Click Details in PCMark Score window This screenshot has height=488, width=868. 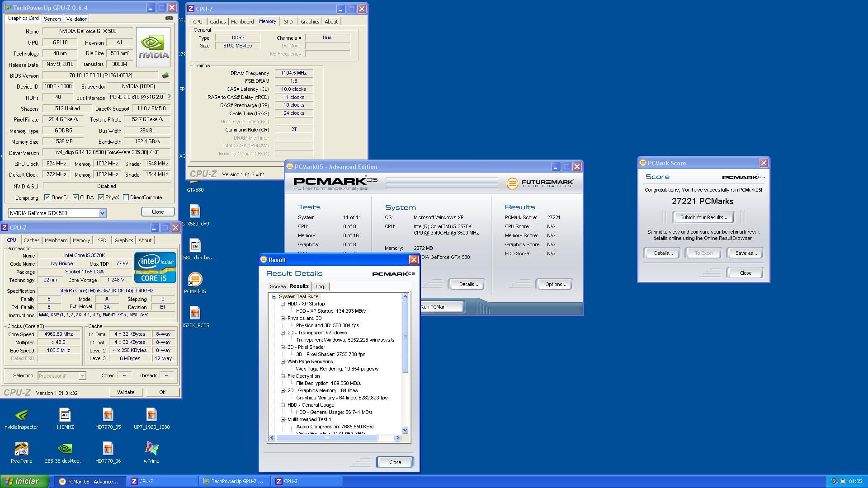[663, 253]
